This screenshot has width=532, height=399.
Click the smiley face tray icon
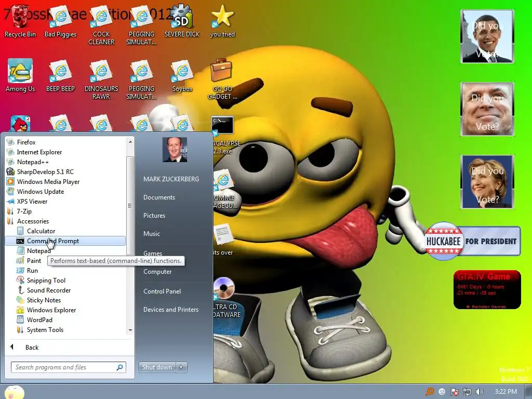[442, 392]
